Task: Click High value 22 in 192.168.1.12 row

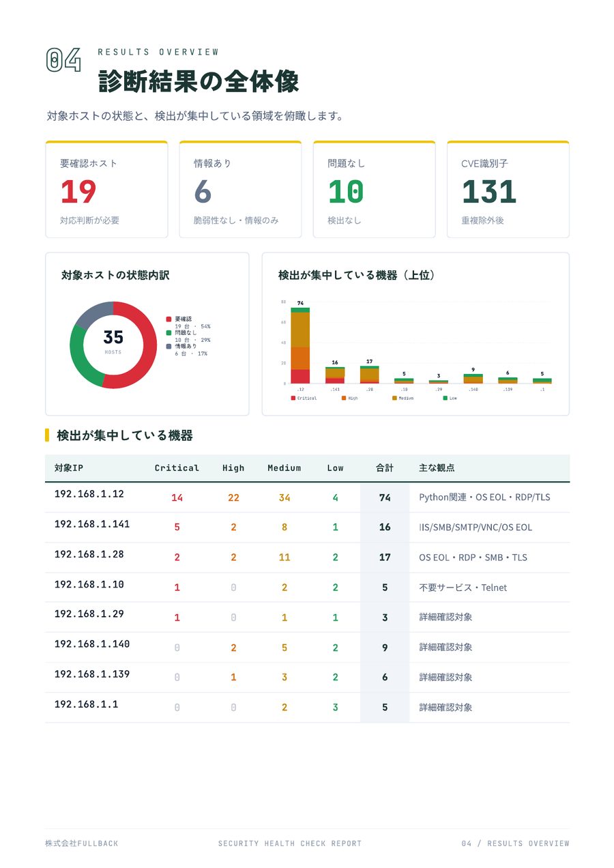Action: pyautogui.click(x=233, y=497)
